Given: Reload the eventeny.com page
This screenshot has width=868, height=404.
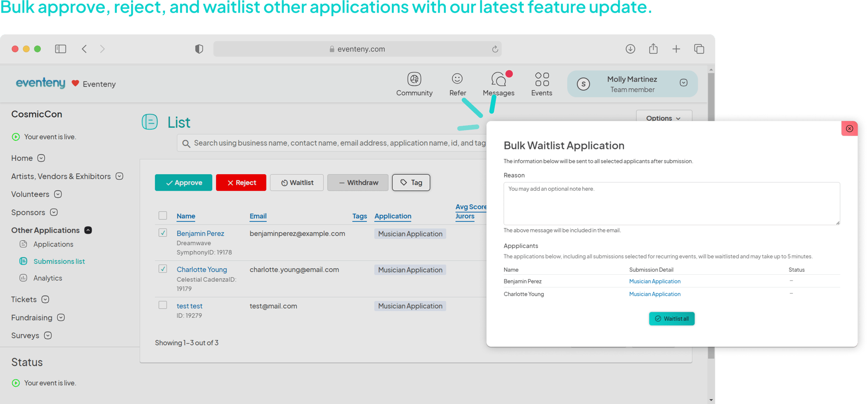Looking at the screenshot, I should (x=495, y=49).
